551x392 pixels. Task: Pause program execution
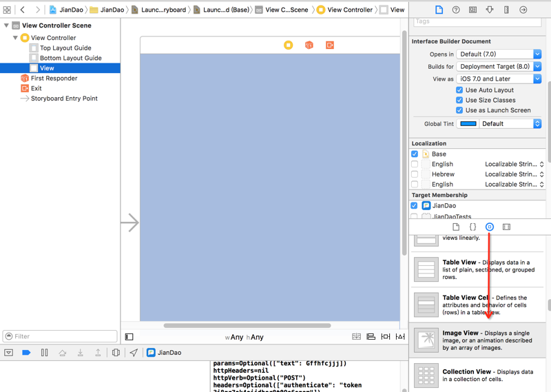[x=44, y=352]
